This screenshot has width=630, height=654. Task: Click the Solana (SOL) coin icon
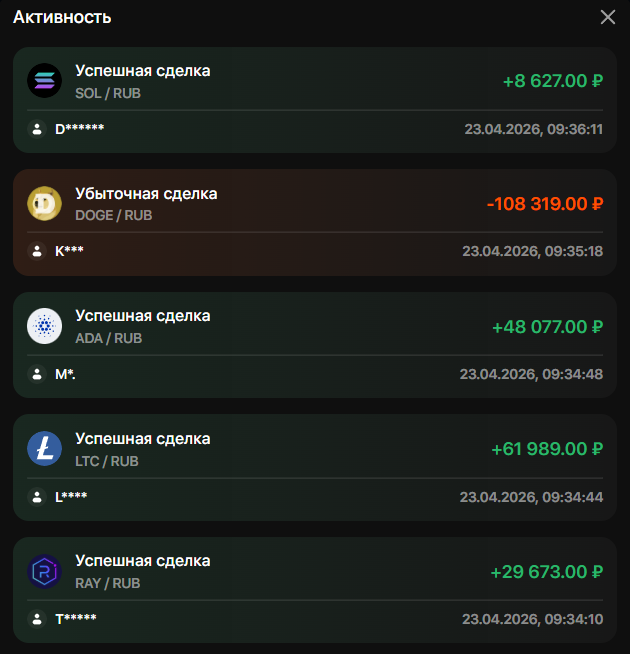point(44,81)
